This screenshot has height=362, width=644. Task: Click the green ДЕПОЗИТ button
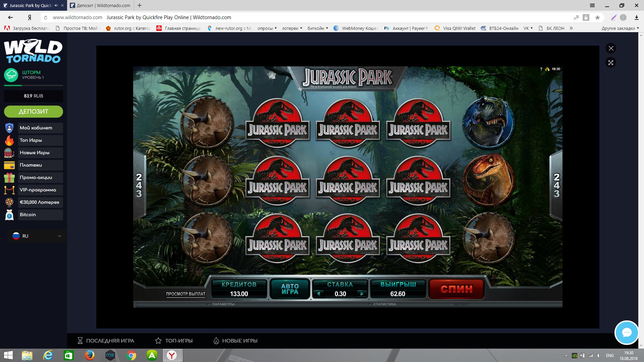click(33, 112)
